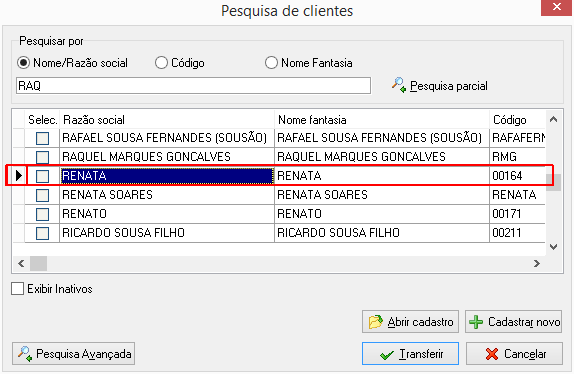Tick the checkbox in the RENATA 00164 row
574x374 pixels.
click(x=42, y=176)
